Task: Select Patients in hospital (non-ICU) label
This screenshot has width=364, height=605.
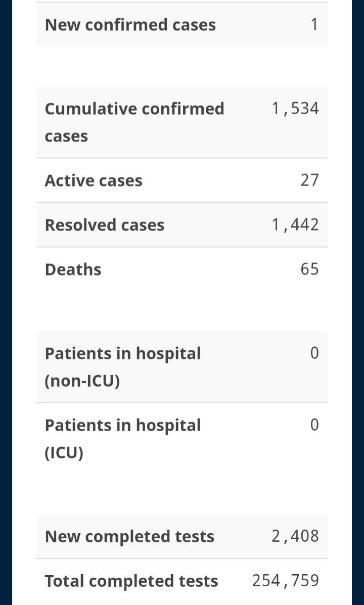Action: (123, 367)
